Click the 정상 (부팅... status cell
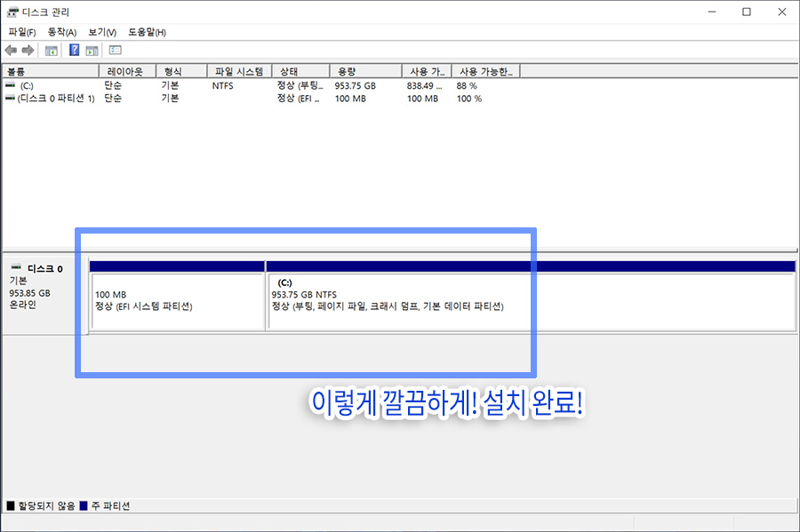 coord(300,85)
